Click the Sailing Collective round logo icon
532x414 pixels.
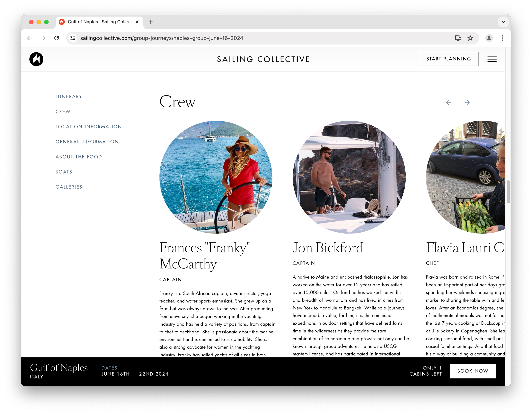36,59
